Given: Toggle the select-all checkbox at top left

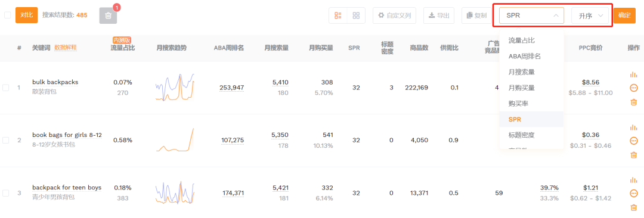Looking at the screenshot, I should (x=7, y=15).
